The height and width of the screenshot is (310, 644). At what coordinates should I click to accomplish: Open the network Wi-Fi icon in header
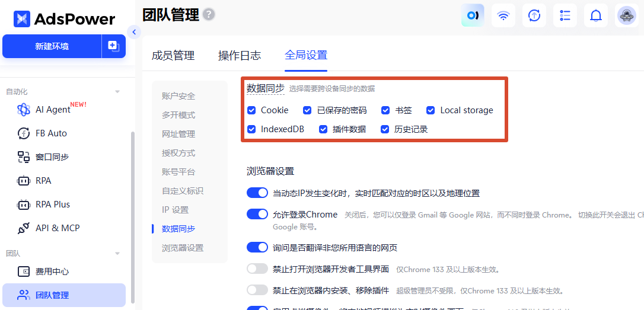point(503,15)
